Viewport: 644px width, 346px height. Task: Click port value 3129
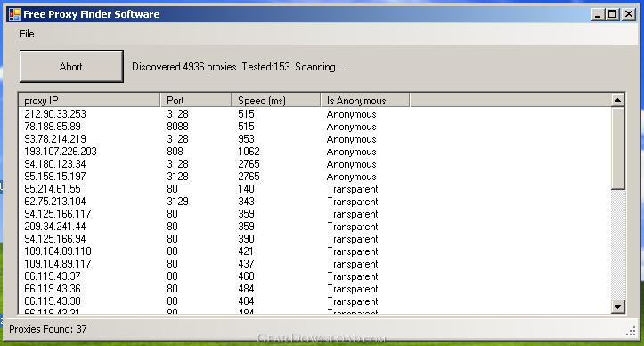coord(177,202)
